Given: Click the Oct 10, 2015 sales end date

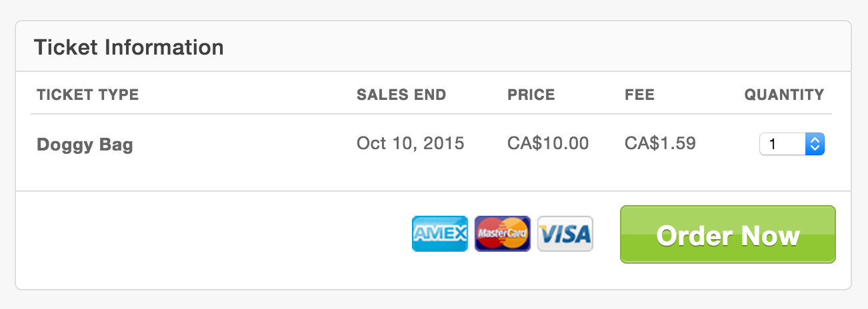Looking at the screenshot, I should click(x=411, y=143).
